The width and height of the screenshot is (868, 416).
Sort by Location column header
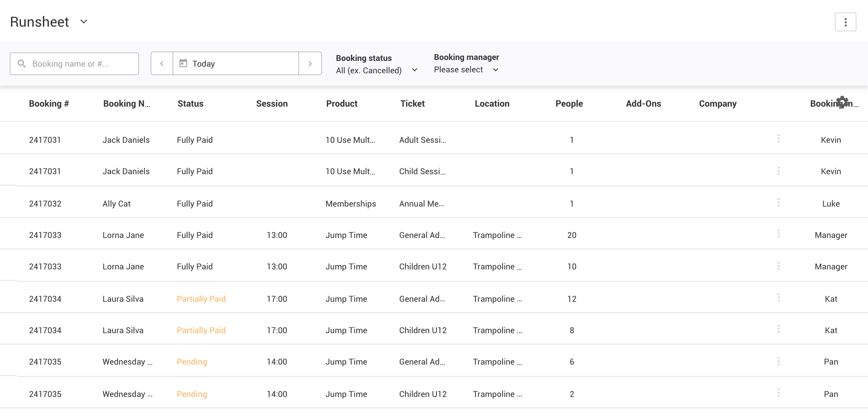pyautogui.click(x=492, y=103)
